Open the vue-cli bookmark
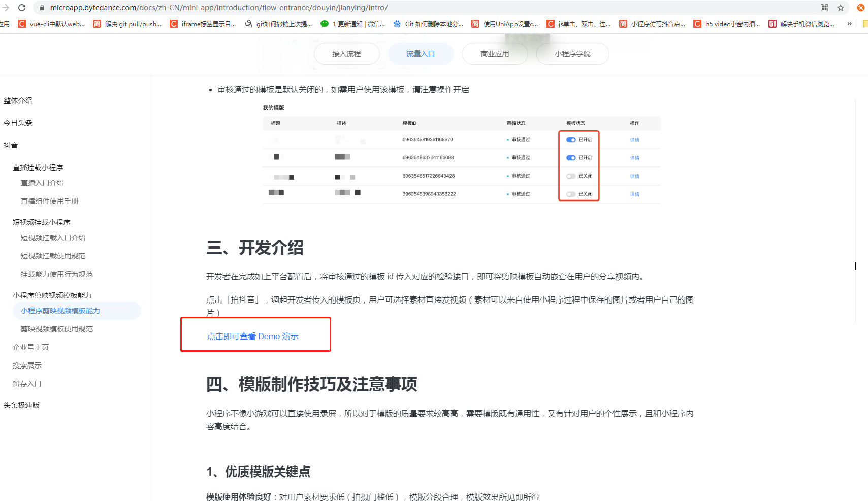868x501 pixels. tap(51, 24)
